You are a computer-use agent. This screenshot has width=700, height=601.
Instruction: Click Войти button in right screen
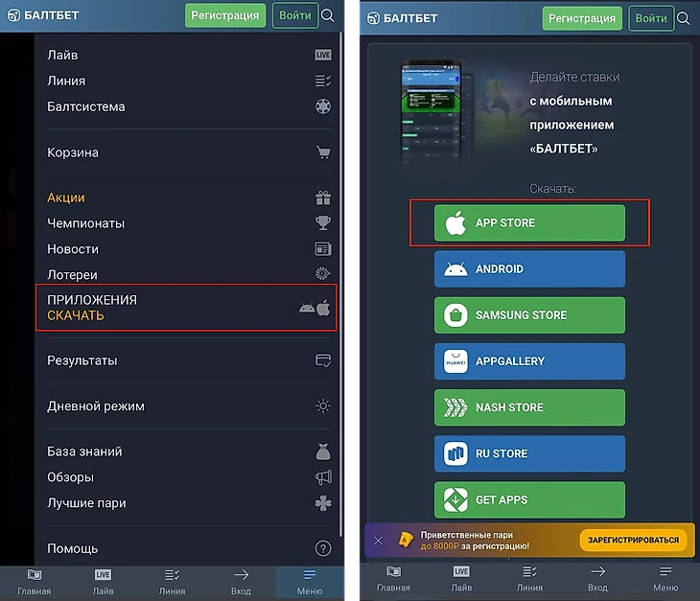coord(651,18)
